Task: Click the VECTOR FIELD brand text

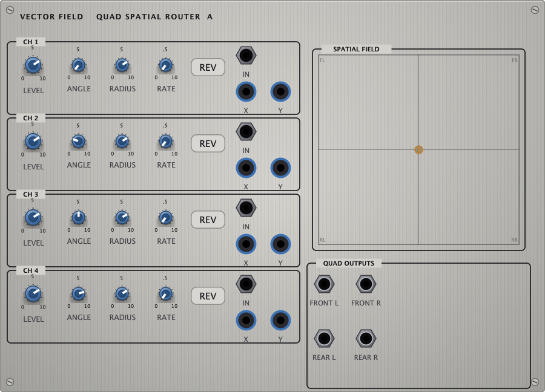Action: pos(51,17)
